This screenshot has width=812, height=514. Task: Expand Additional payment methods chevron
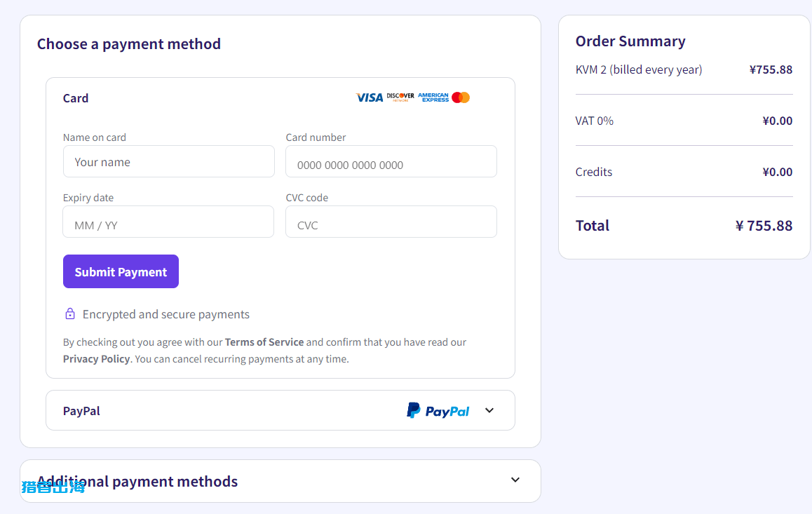(x=515, y=480)
